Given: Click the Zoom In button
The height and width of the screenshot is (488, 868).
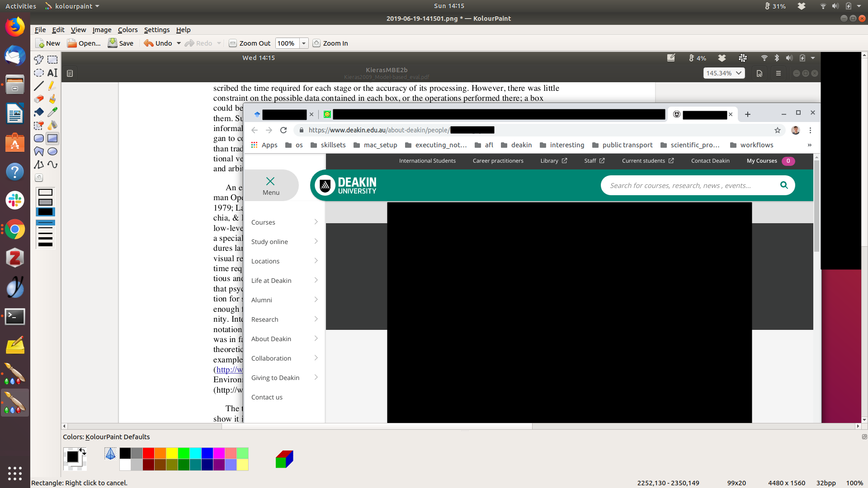Looking at the screenshot, I should [x=330, y=43].
